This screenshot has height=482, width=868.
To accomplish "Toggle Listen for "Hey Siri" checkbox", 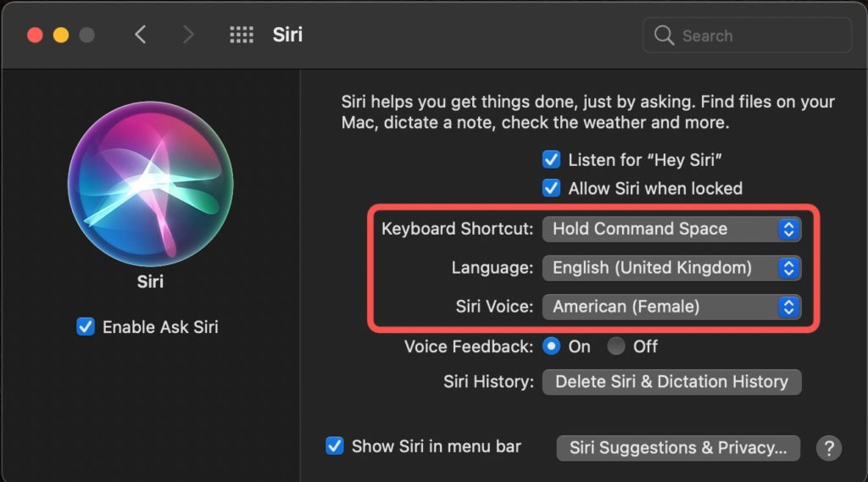I will coord(551,159).
